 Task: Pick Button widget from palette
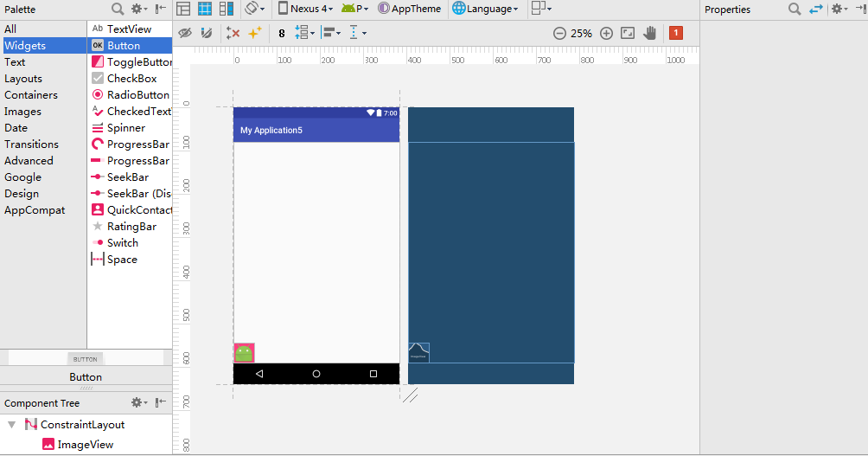130,46
